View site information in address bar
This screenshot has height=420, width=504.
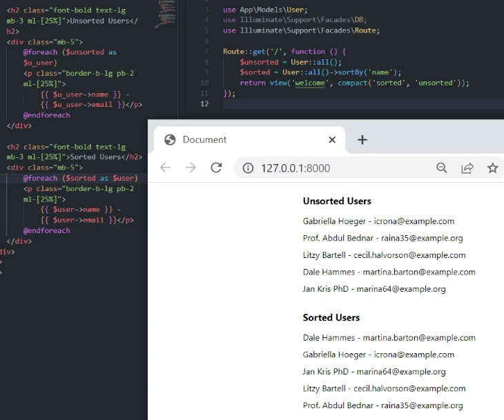point(248,168)
